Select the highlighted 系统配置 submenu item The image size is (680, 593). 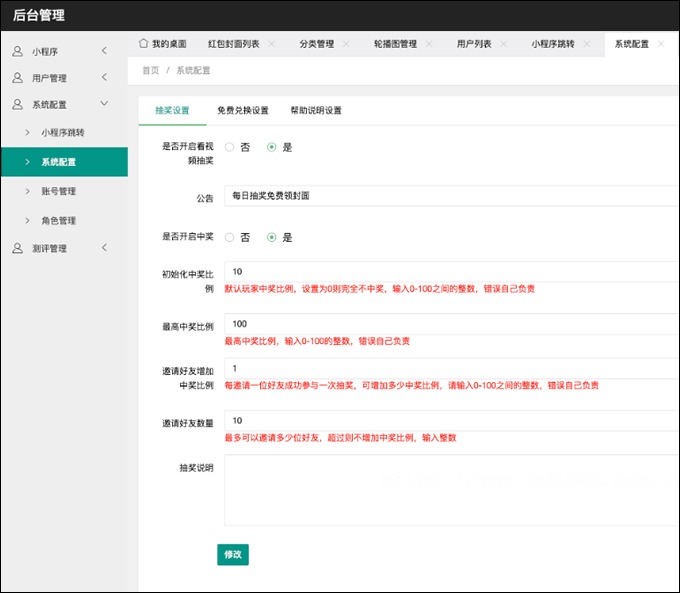tap(64, 162)
